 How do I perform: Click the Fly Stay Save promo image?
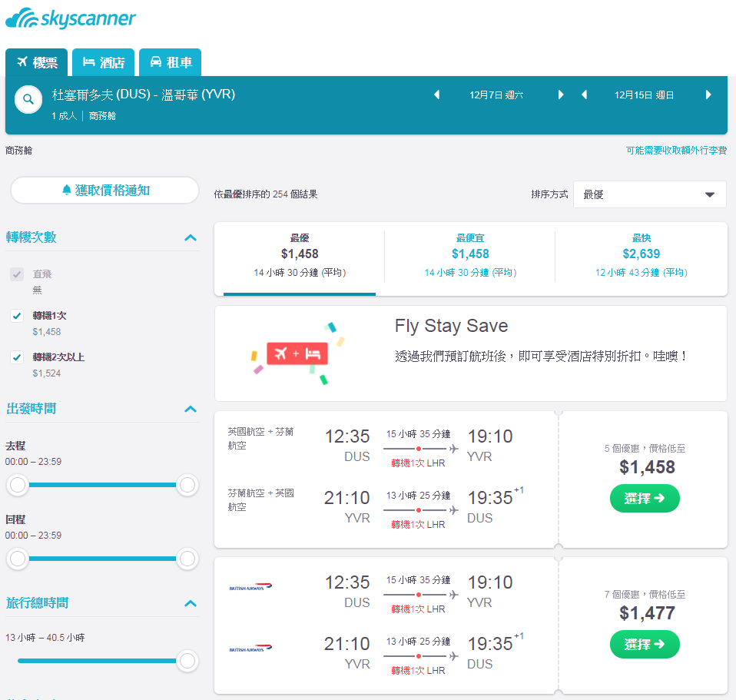pyautogui.click(x=297, y=353)
